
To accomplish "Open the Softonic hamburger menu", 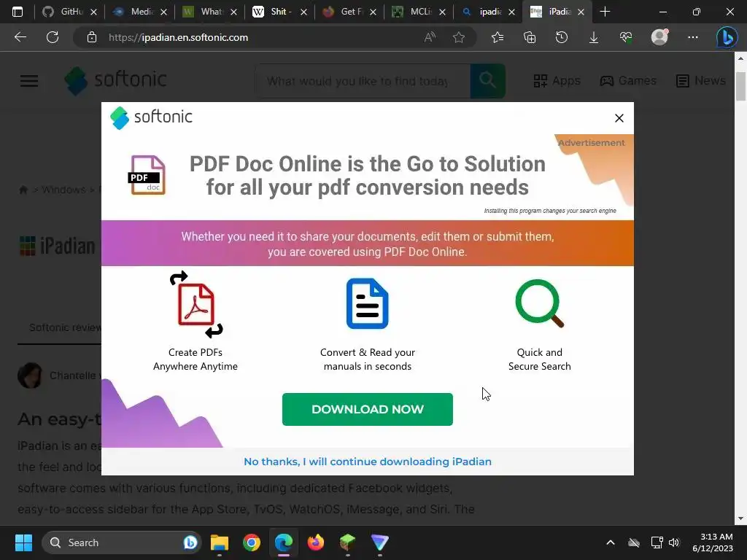I will tap(29, 81).
